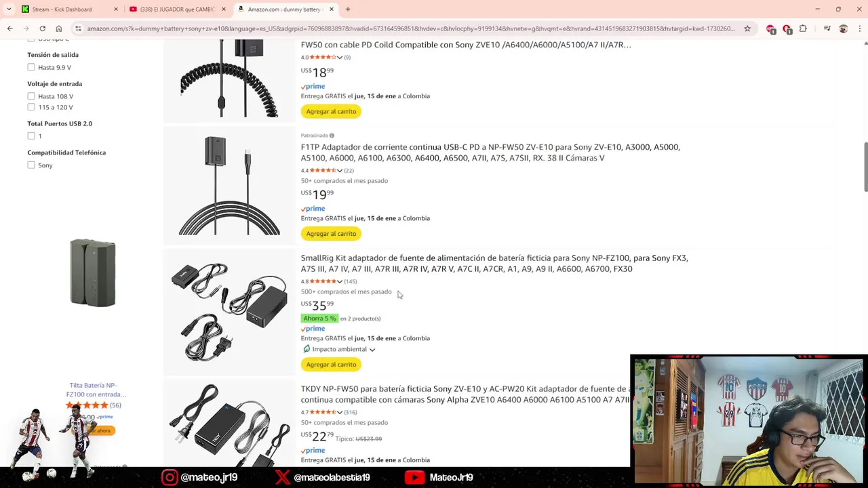Check the 115 a 120 V filter
The image size is (868, 488).
tap(31, 107)
